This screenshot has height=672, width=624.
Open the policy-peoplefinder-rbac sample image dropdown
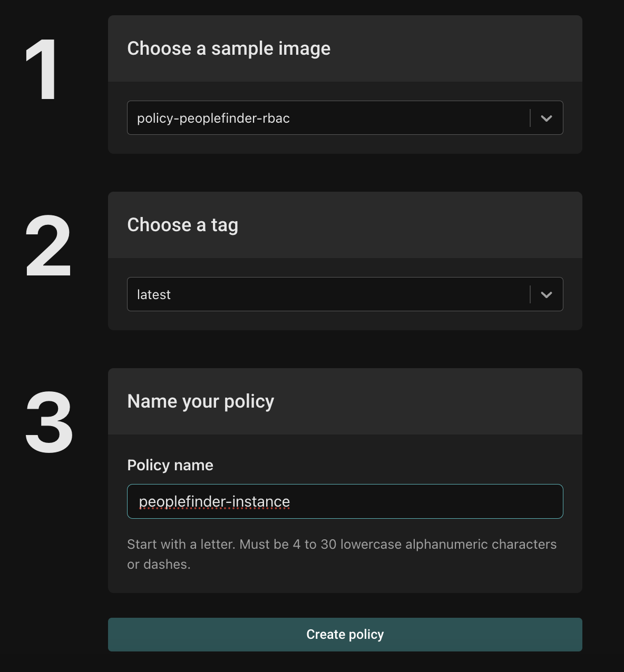(x=328, y=118)
